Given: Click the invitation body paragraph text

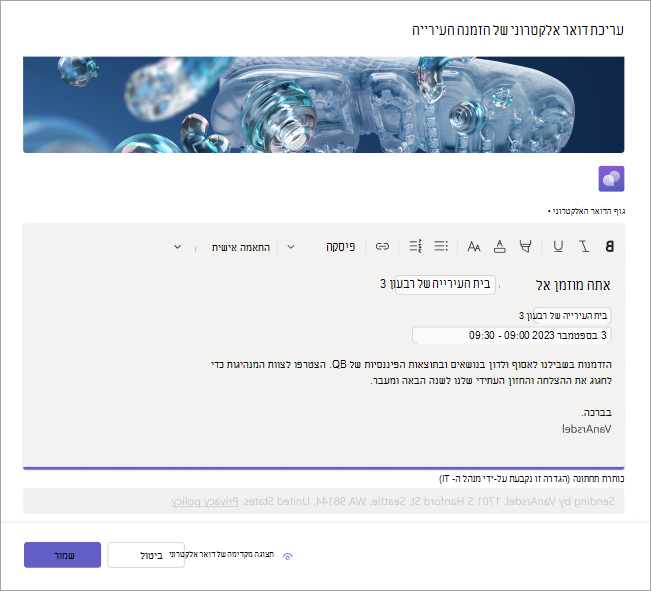Looking at the screenshot, I should [x=411, y=373].
